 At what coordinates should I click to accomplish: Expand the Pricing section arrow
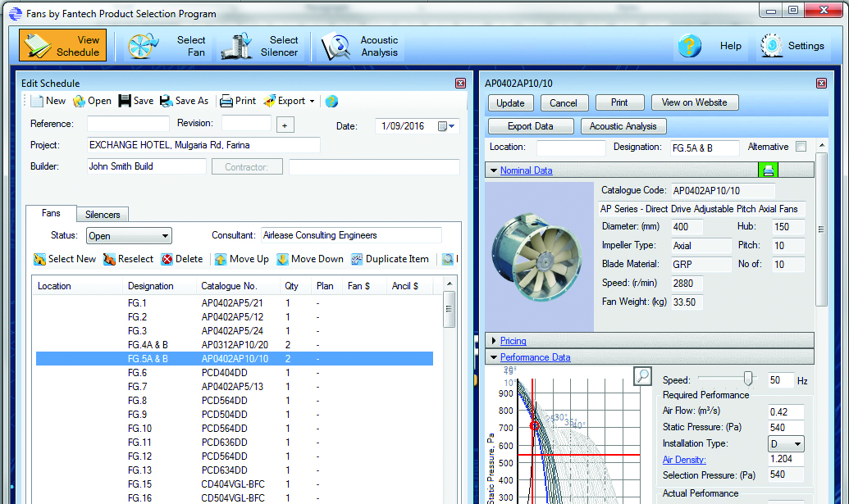tap(493, 341)
